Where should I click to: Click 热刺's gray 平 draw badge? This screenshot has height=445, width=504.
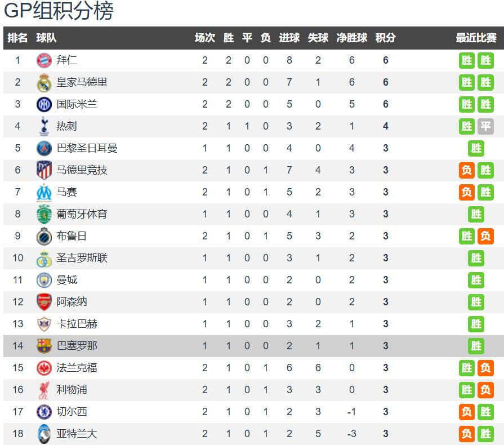[485, 126]
